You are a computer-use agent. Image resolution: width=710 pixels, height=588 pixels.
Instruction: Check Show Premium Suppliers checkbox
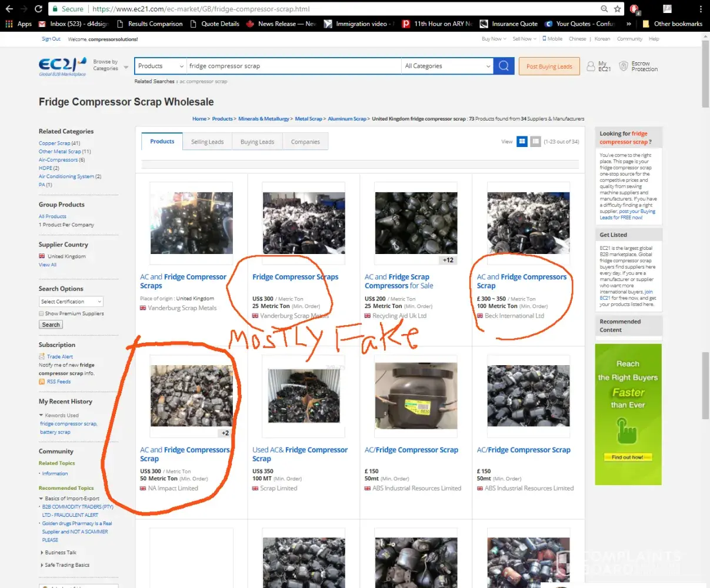(41, 313)
